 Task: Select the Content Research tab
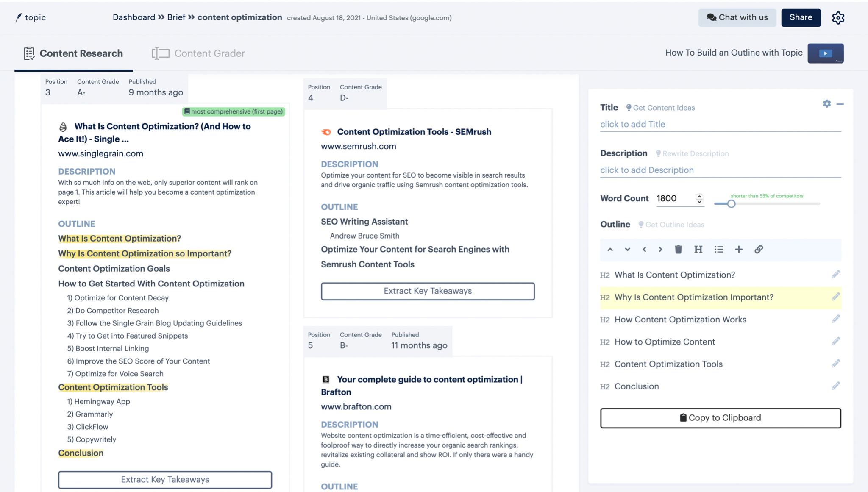pyautogui.click(x=73, y=53)
